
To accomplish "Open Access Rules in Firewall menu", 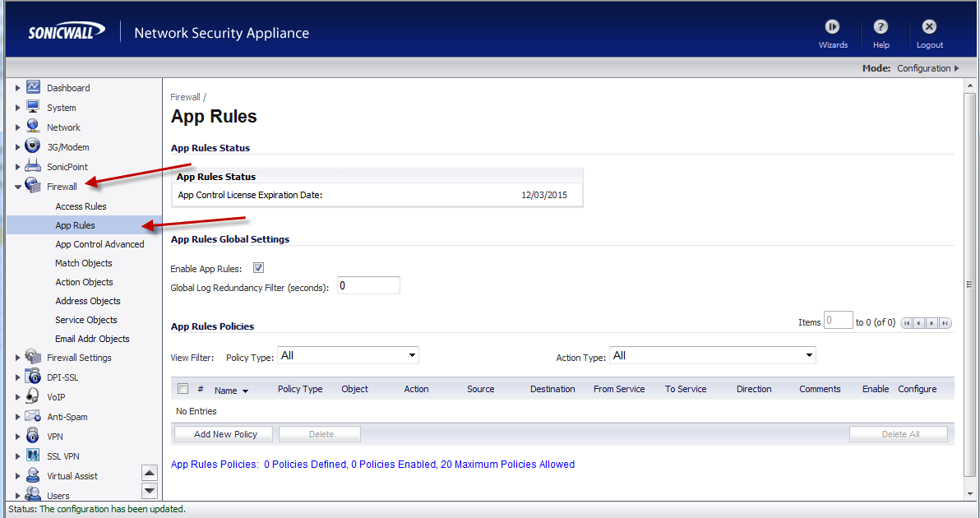I will tap(81, 206).
